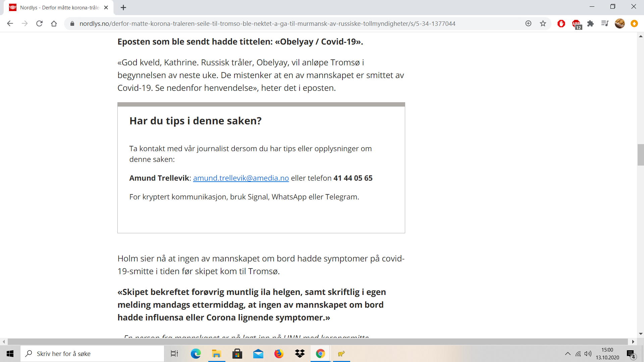The height and width of the screenshot is (362, 644).
Task: Click the scroll down arrow
Action: click(641, 334)
